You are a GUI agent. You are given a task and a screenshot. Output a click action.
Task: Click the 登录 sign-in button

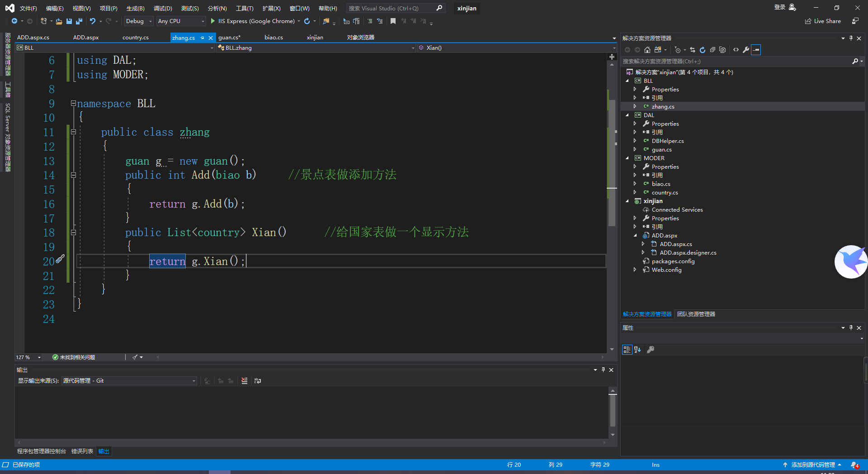pos(785,7)
